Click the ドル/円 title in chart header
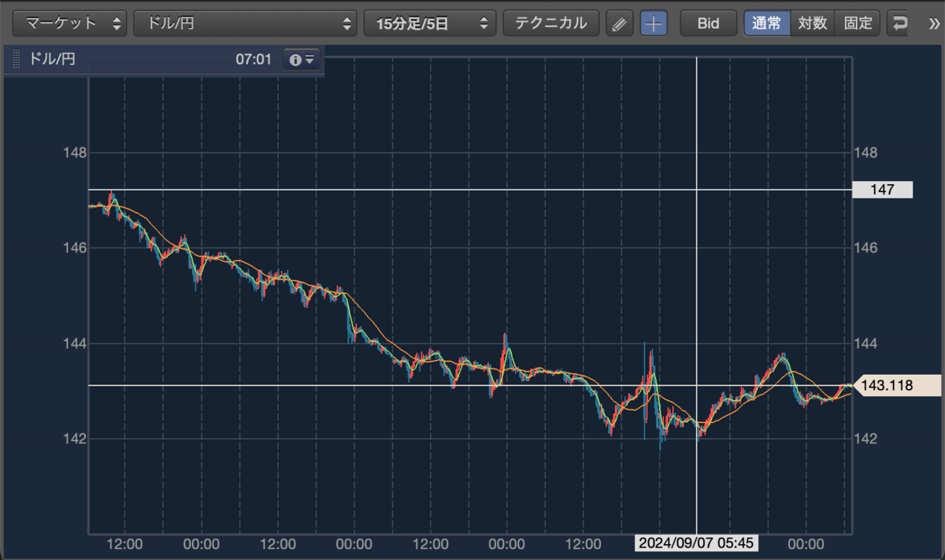The width and height of the screenshot is (945, 560). pyautogui.click(x=53, y=60)
